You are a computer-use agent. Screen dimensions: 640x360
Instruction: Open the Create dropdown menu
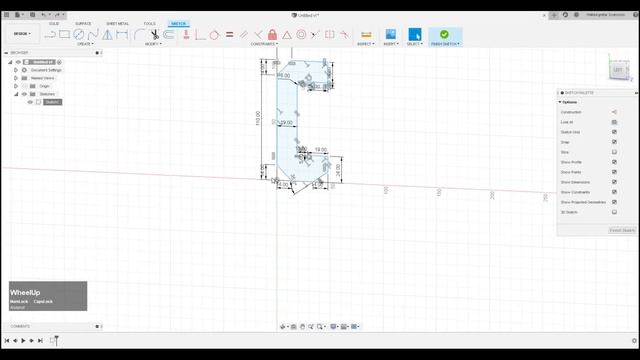click(85, 44)
